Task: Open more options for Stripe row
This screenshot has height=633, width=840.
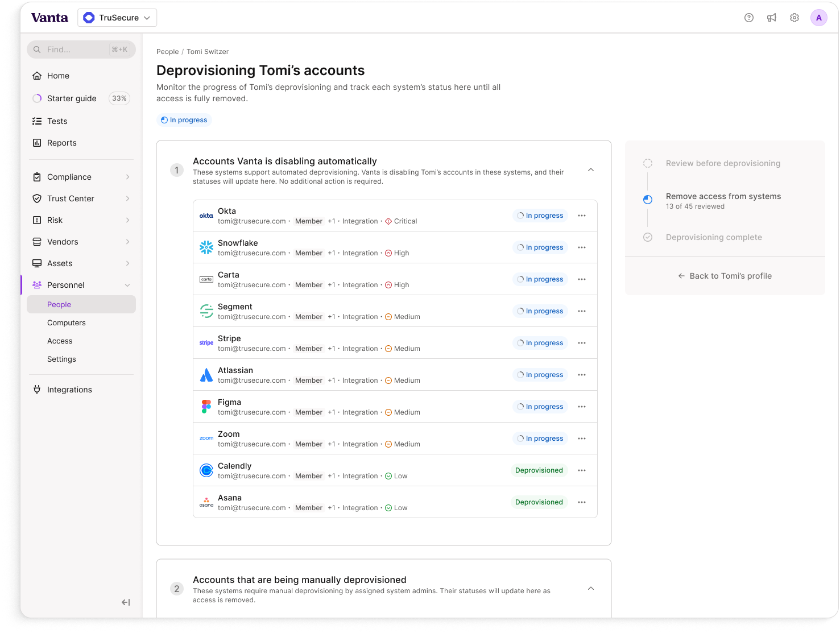Action: click(x=582, y=343)
